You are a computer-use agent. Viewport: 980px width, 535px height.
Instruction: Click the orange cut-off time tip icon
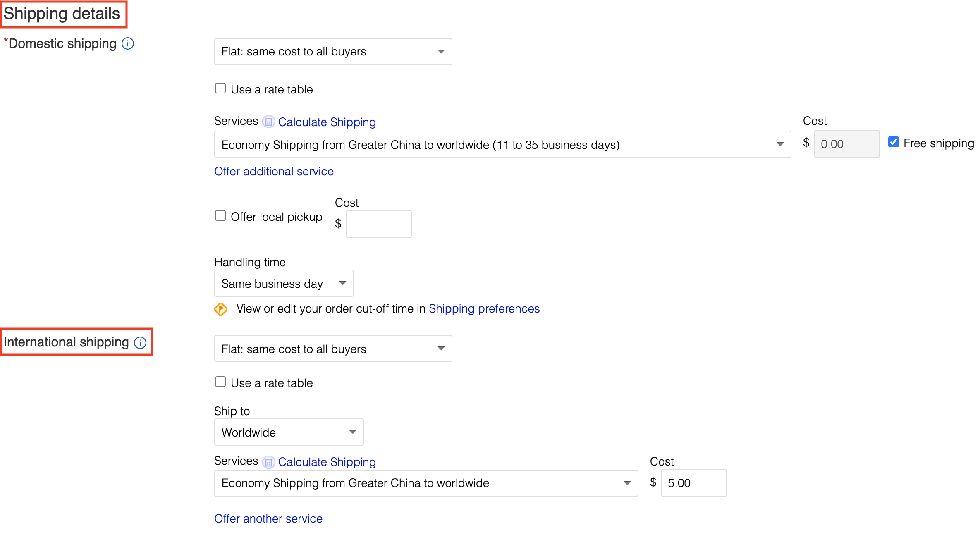tap(221, 309)
